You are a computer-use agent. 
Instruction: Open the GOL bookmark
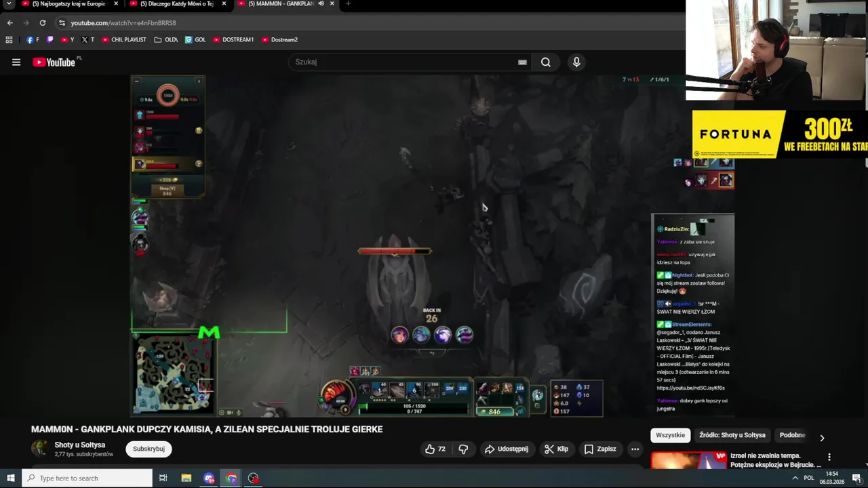(x=195, y=40)
